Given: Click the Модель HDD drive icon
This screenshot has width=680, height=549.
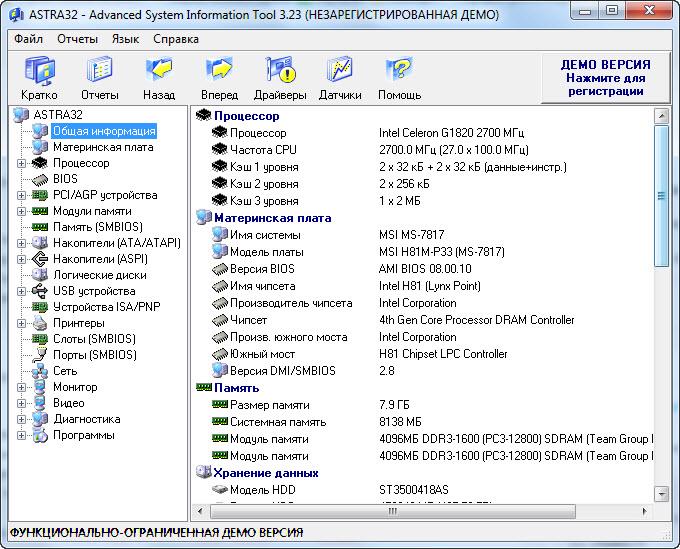Looking at the screenshot, I should [x=219, y=490].
